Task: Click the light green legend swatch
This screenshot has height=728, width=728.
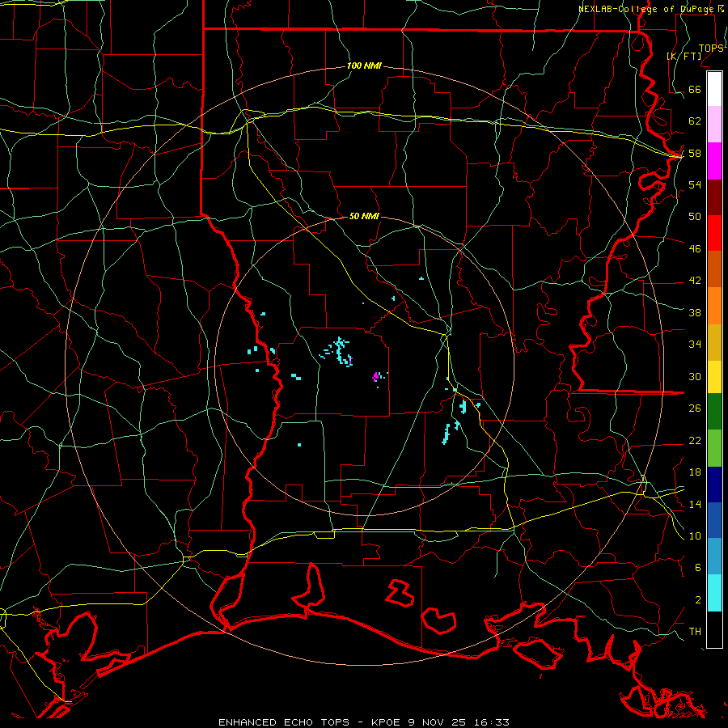Action: pyautogui.click(x=714, y=448)
